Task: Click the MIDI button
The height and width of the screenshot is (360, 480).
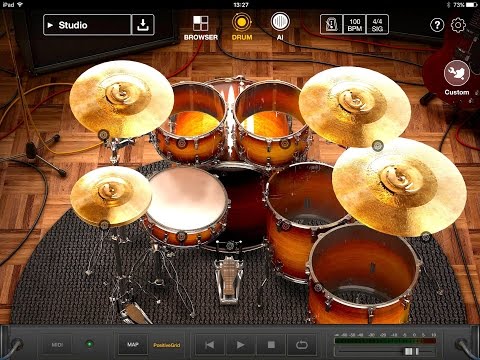Action: point(57,345)
